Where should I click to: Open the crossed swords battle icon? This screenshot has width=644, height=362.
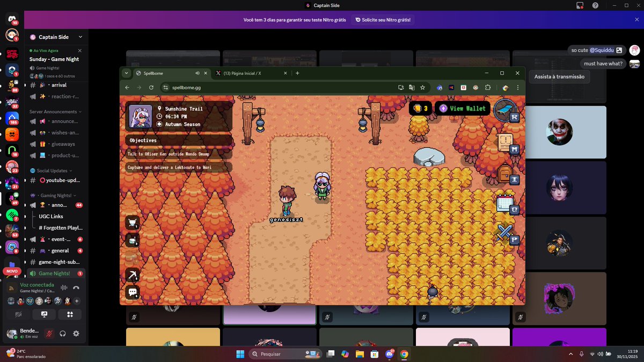coord(504,233)
